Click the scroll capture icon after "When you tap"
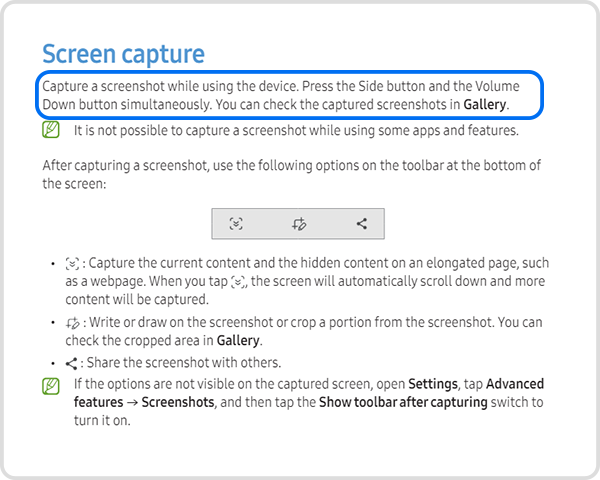This screenshot has width=600, height=480. pyautogui.click(x=237, y=283)
